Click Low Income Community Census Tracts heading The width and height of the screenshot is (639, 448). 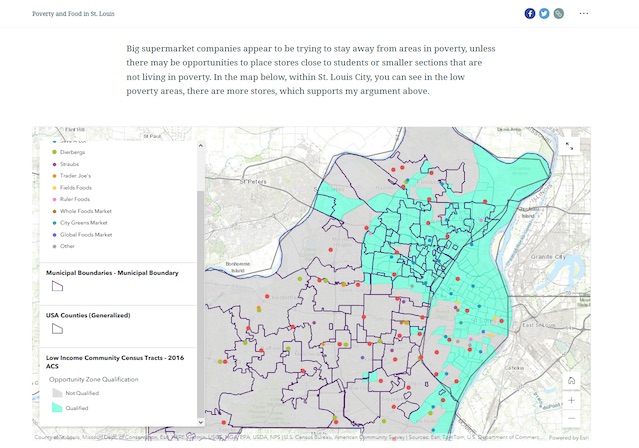[115, 362]
